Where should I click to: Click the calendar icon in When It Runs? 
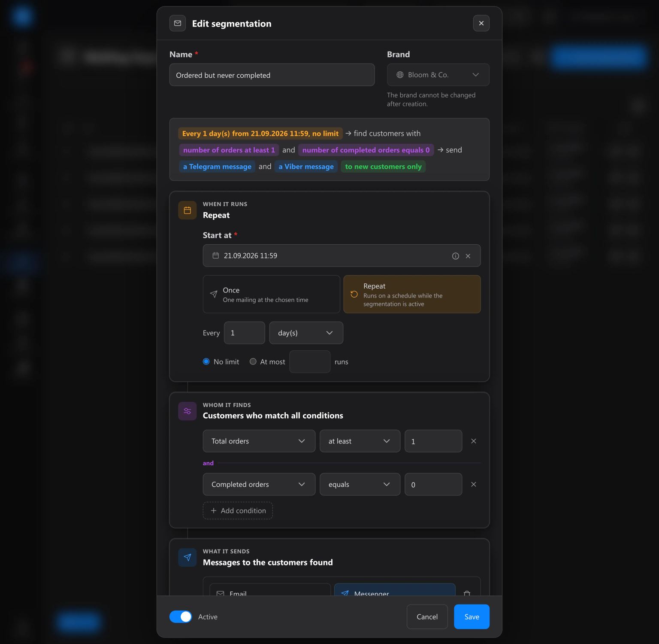187,210
